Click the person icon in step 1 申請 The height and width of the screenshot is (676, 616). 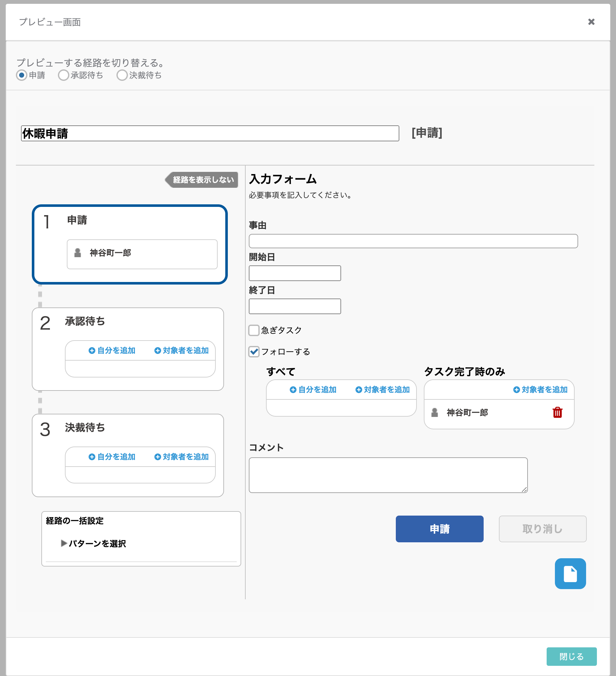[x=77, y=252]
